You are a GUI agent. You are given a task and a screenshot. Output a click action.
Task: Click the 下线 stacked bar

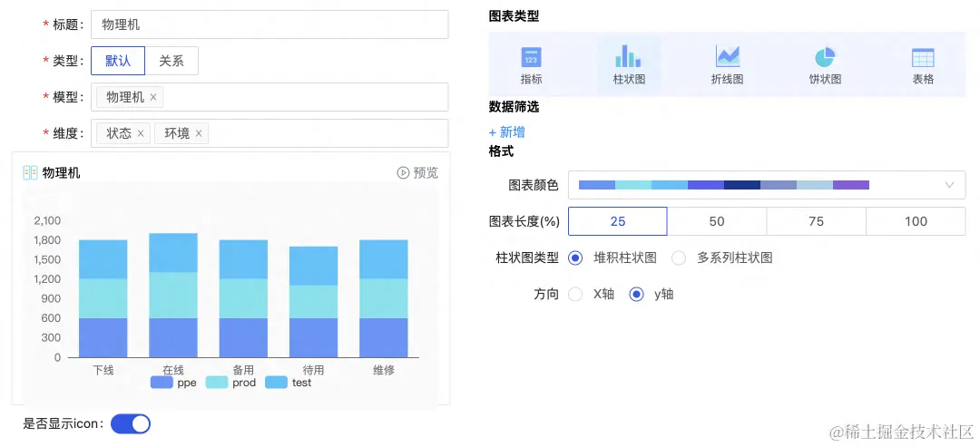coord(103,298)
